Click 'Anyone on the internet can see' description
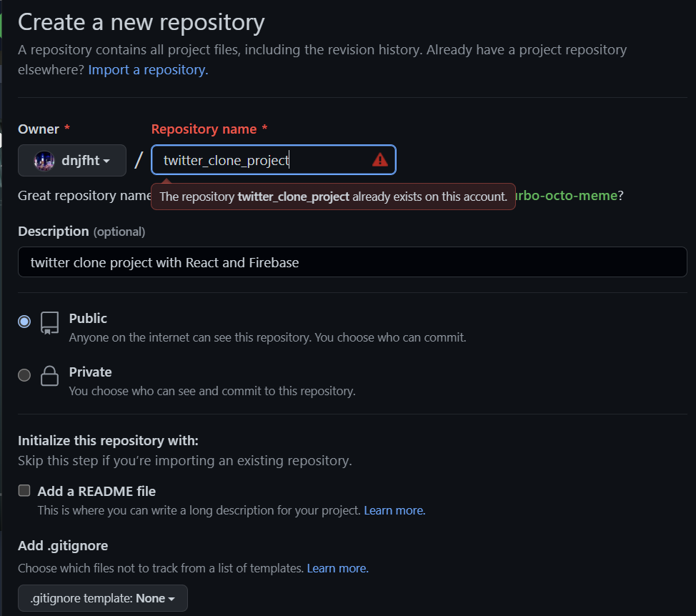696x616 pixels. coord(268,337)
